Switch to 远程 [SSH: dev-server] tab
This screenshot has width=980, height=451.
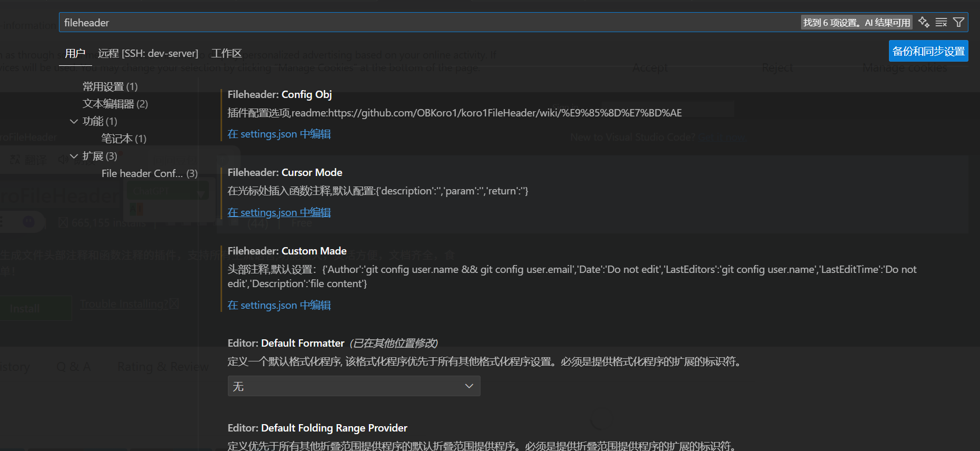(x=148, y=53)
